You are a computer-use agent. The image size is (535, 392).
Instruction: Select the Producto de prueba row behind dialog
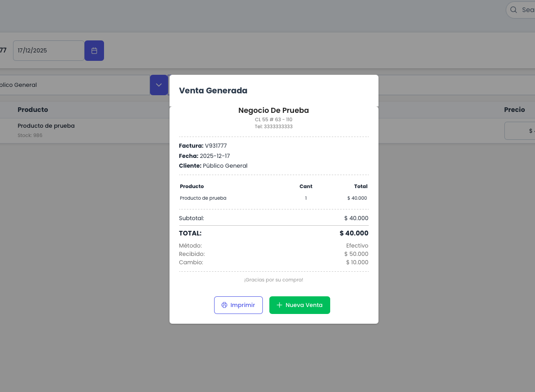click(x=46, y=126)
